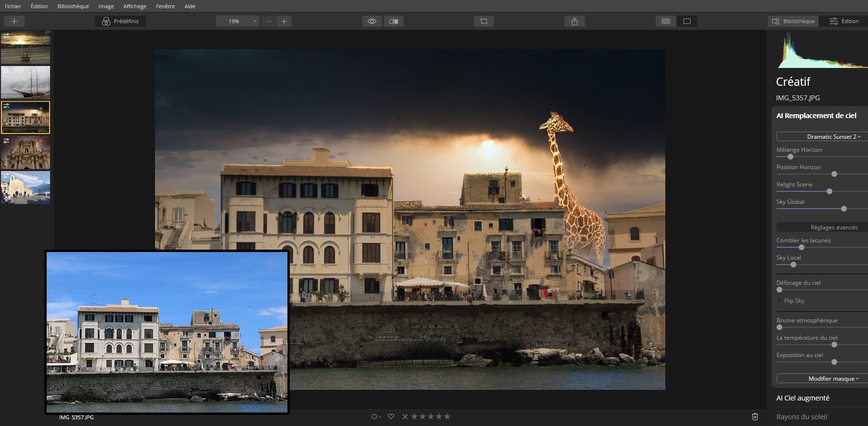Viewport: 868px width, 426px height.
Task: Adjust the Sky Global slider
Action: (844, 209)
